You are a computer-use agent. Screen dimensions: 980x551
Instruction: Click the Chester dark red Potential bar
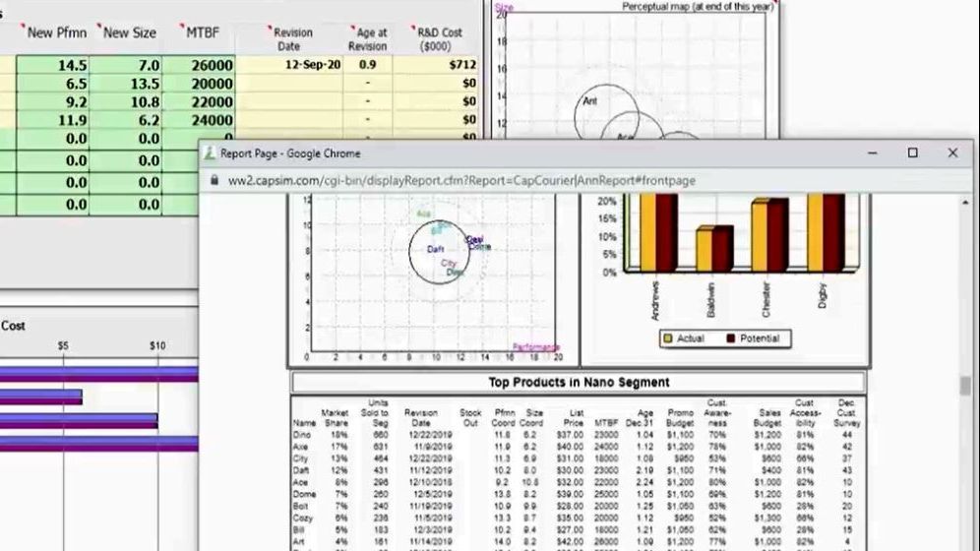(x=777, y=235)
